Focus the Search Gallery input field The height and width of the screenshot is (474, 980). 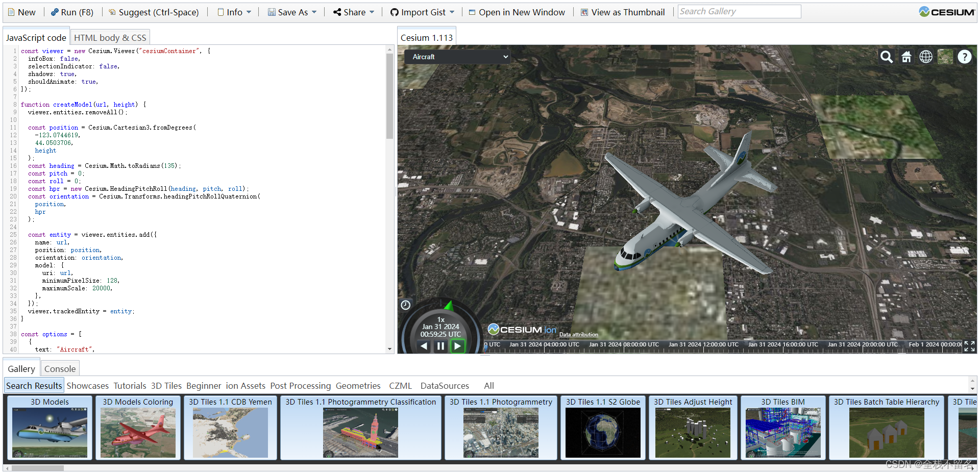point(739,12)
